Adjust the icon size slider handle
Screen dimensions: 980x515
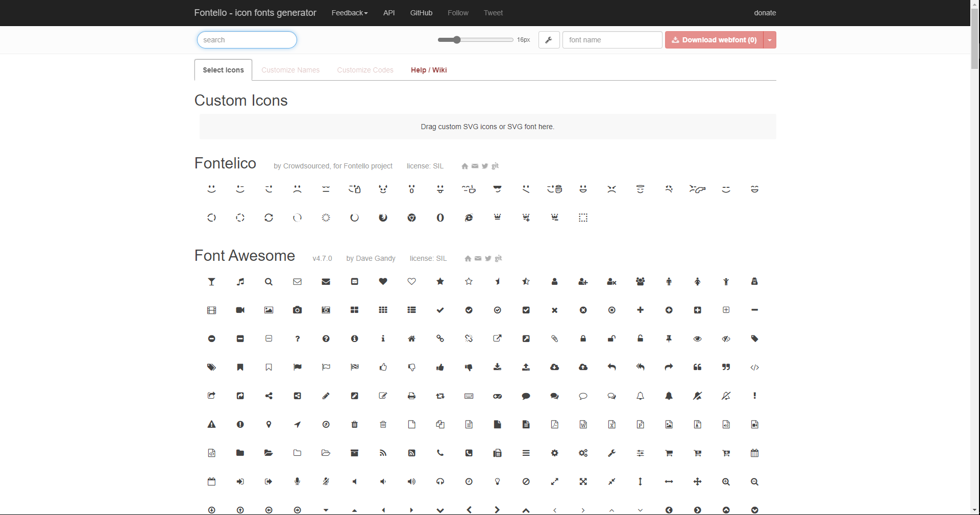[457, 40]
